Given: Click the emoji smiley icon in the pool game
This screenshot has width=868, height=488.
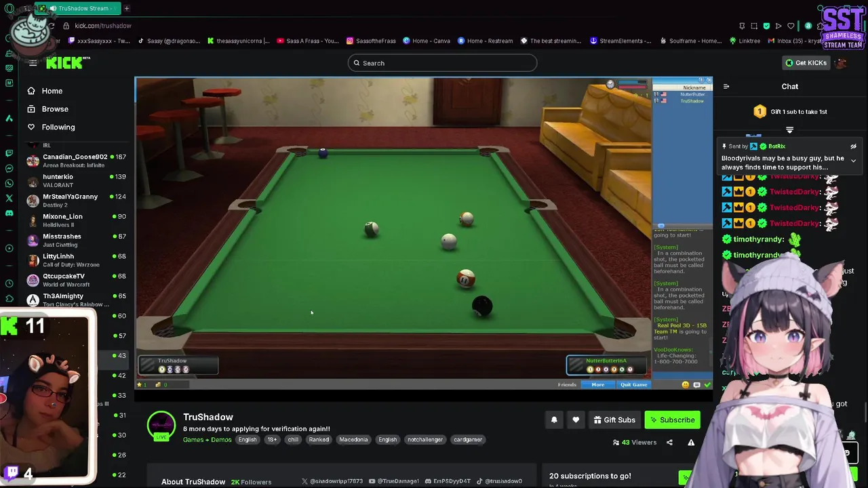Looking at the screenshot, I should point(686,385).
